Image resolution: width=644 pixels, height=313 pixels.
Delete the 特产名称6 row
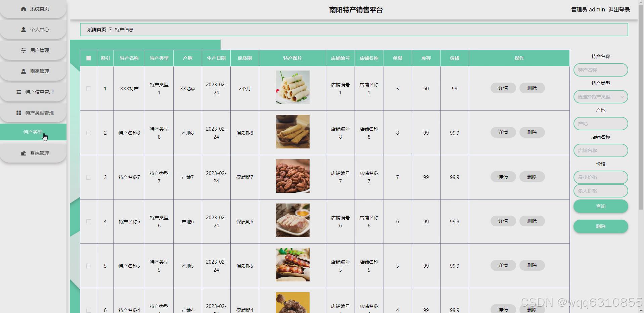(x=532, y=221)
